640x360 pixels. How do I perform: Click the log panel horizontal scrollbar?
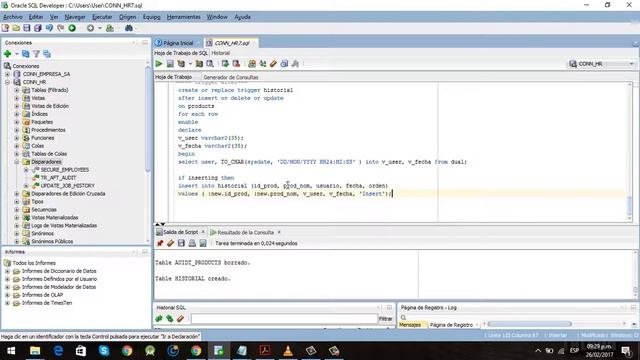click(x=529, y=324)
